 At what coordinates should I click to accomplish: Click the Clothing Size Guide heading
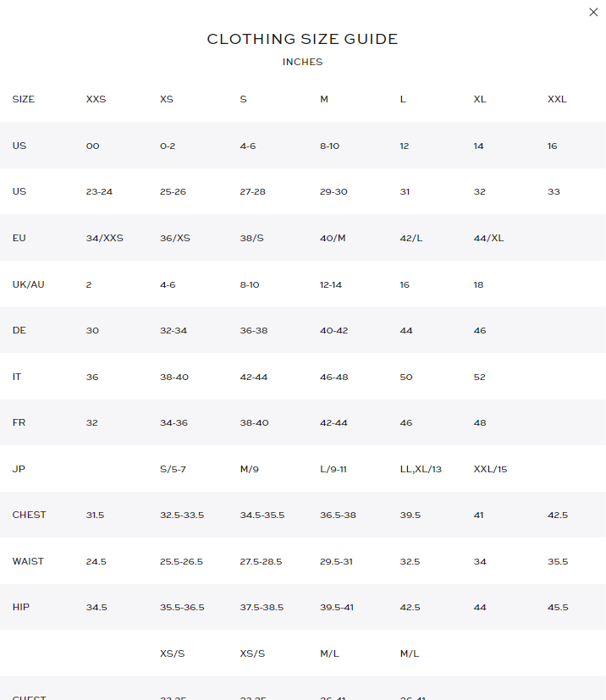pyautogui.click(x=302, y=39)
